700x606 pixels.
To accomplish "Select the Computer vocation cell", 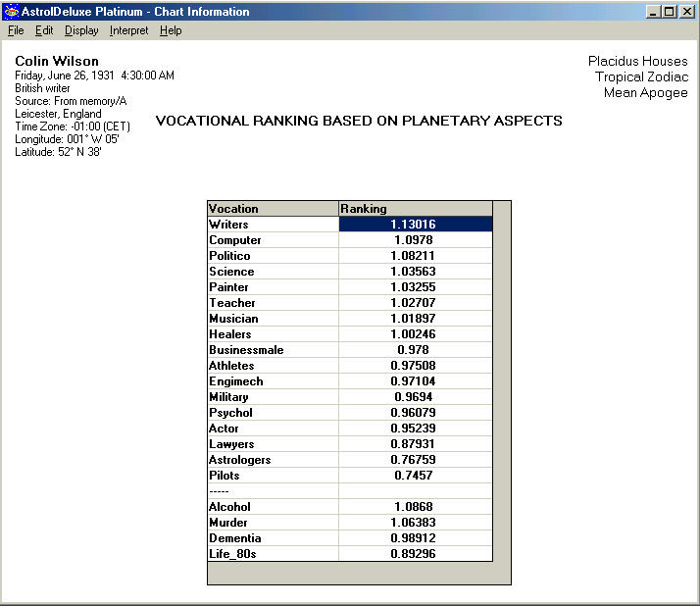I will click(274, 240).
